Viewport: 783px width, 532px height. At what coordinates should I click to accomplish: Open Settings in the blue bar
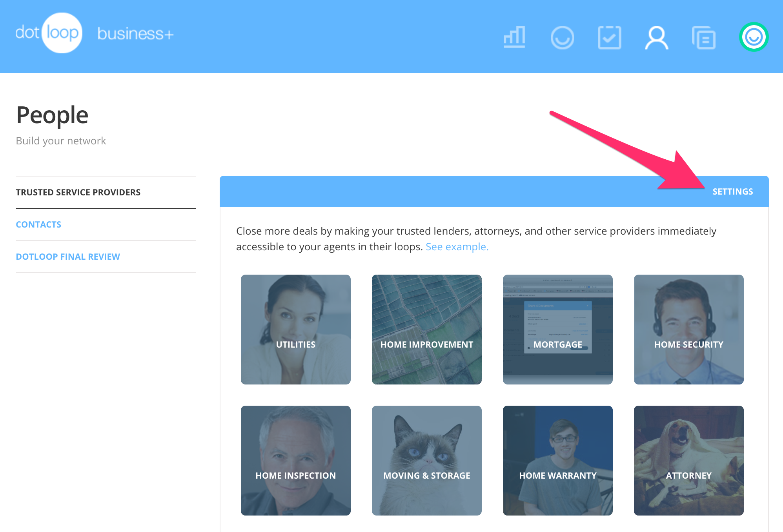(732, 191)
